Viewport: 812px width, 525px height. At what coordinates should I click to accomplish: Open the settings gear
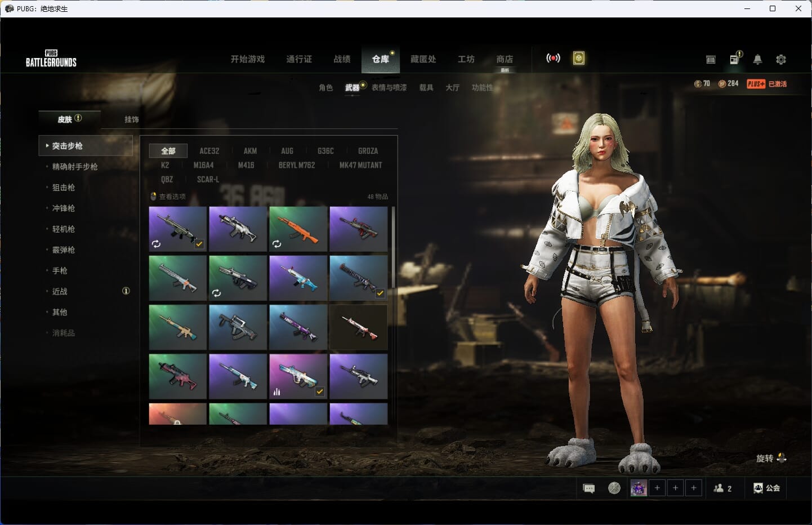781,59
